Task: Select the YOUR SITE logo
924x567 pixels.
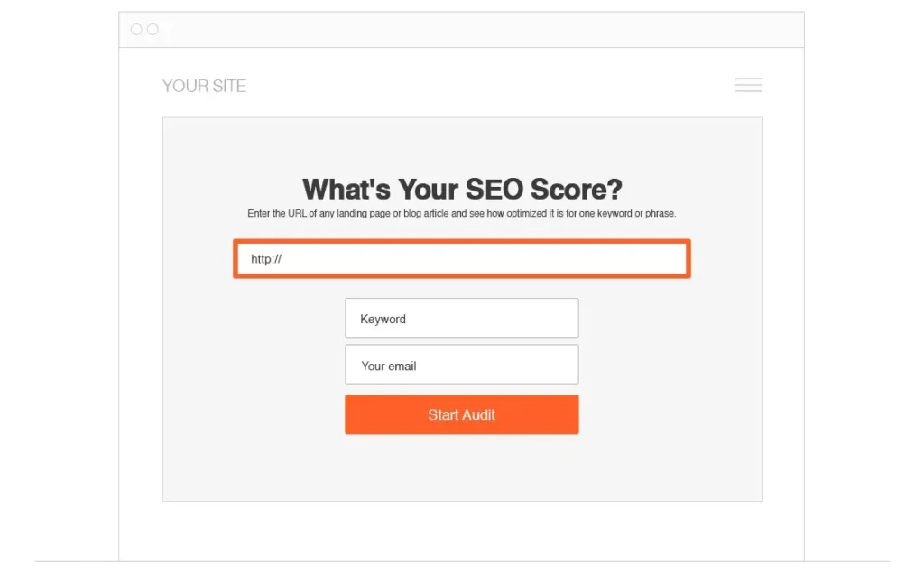Action: [x=204, y=86]
